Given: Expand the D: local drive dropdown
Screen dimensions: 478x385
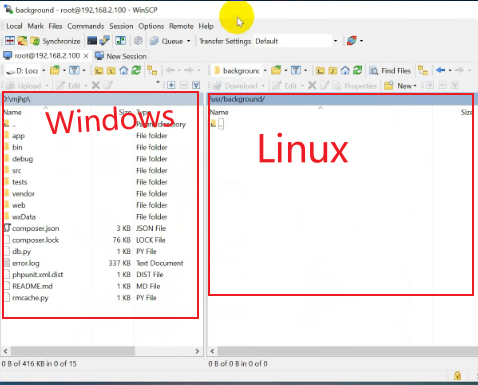Looking at the screenshot, I should (44, 71).
